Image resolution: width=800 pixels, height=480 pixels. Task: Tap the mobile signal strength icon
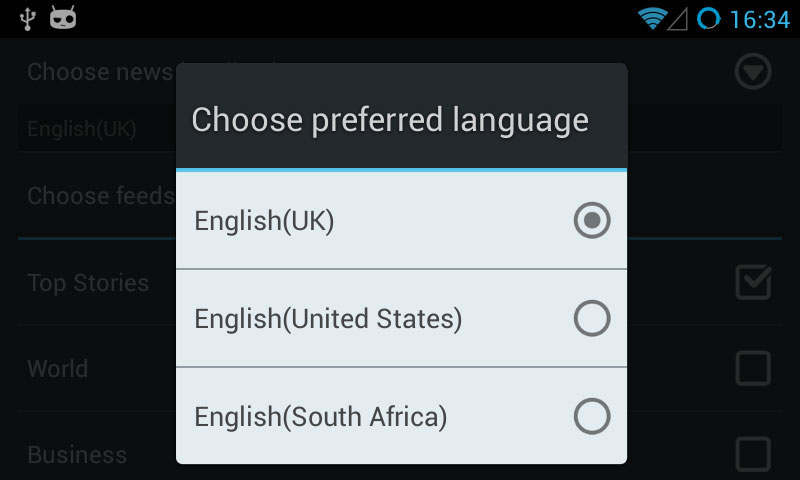point(678,20)
